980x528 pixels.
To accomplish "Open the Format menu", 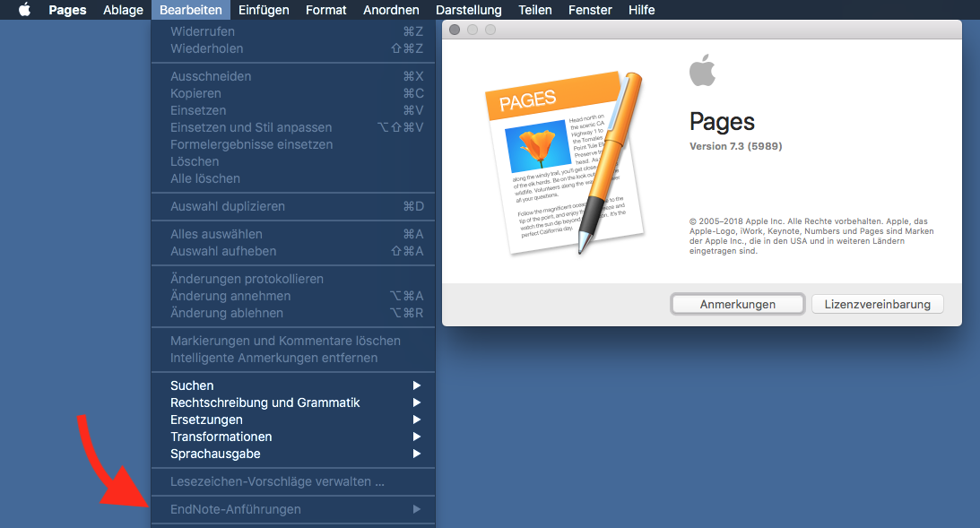I will click(325, 10).
